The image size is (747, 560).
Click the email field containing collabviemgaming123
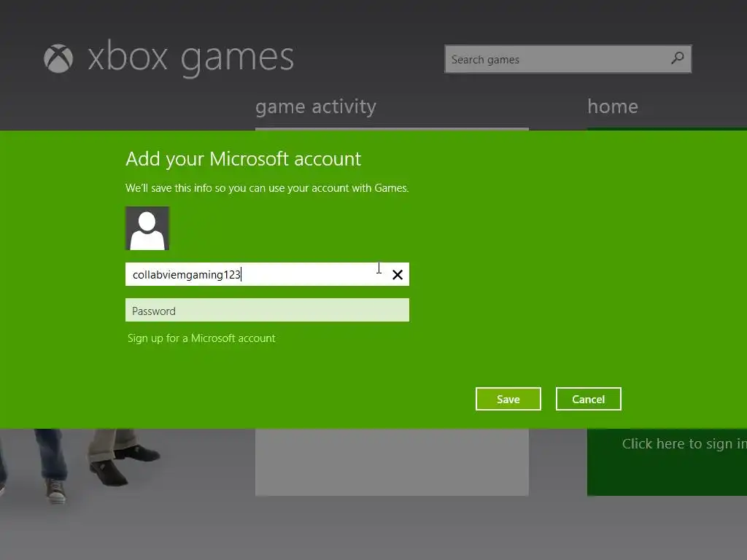(x=267, y=274)
